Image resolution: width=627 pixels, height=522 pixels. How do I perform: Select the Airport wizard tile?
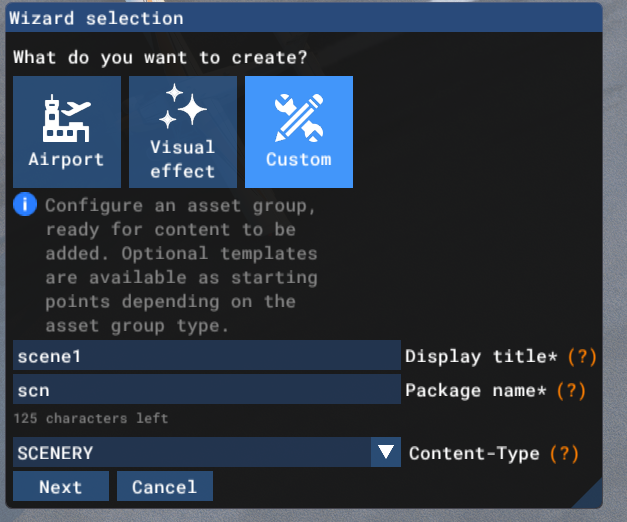coord(67,132)
